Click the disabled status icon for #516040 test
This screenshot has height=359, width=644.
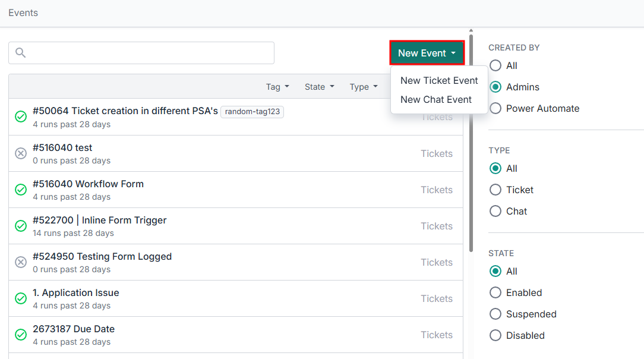coord(21,153)
